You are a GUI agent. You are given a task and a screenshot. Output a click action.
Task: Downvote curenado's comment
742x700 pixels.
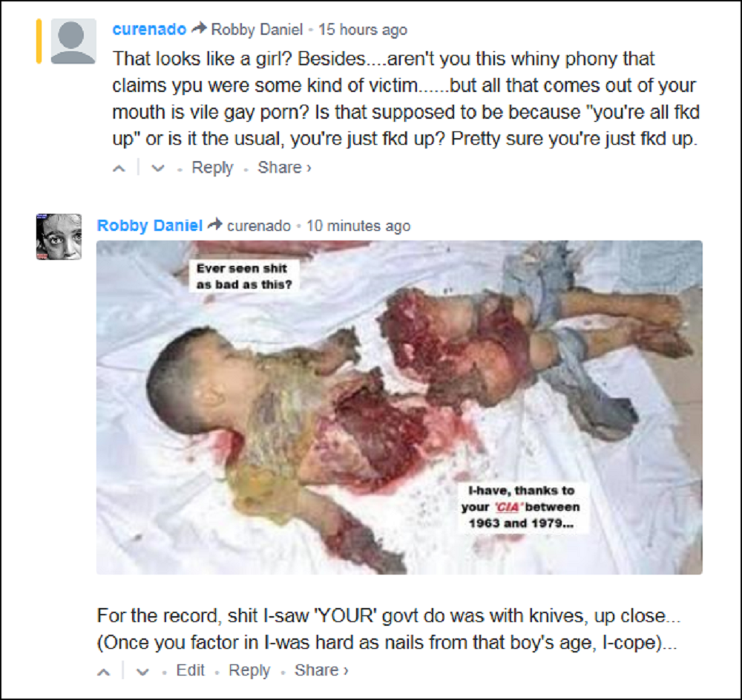[157, 169]
